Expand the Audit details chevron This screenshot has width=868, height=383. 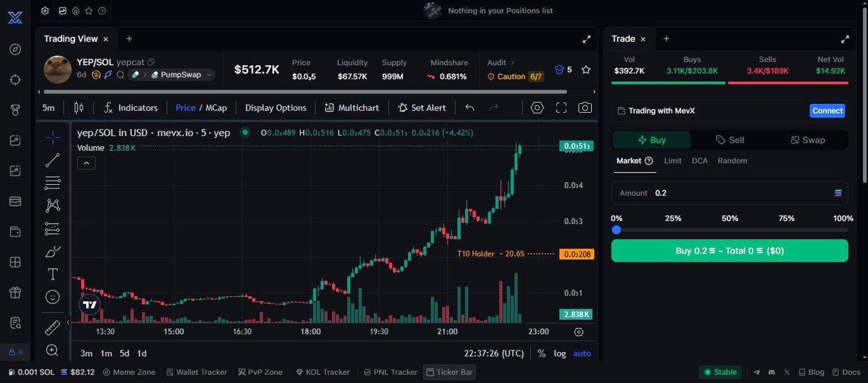512,63
